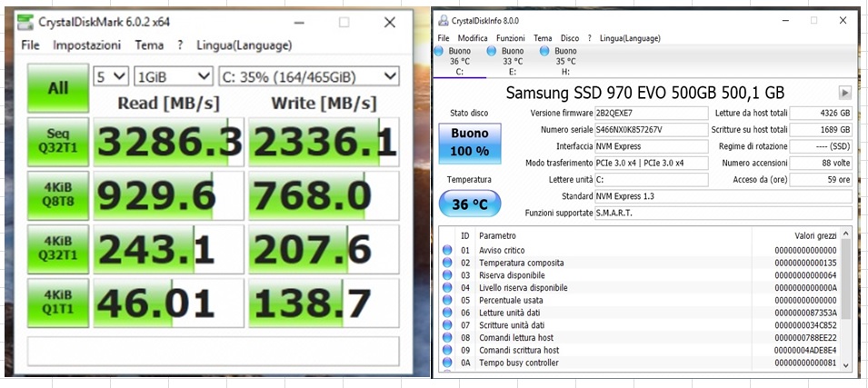Click the blue status dot for drive E:
This screenshot has width=868, height=388.
(491, 52)
